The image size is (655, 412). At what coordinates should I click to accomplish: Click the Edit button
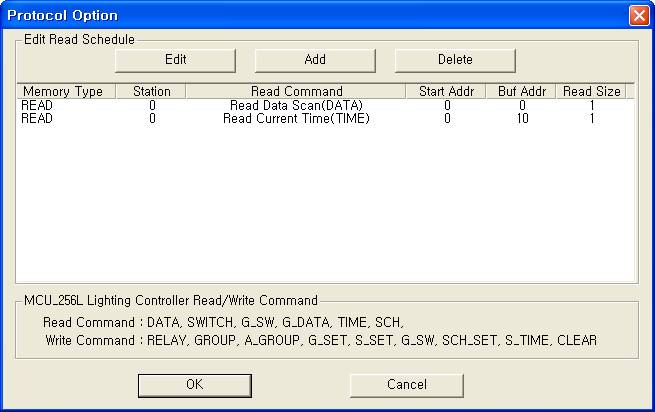click(175, 59)
